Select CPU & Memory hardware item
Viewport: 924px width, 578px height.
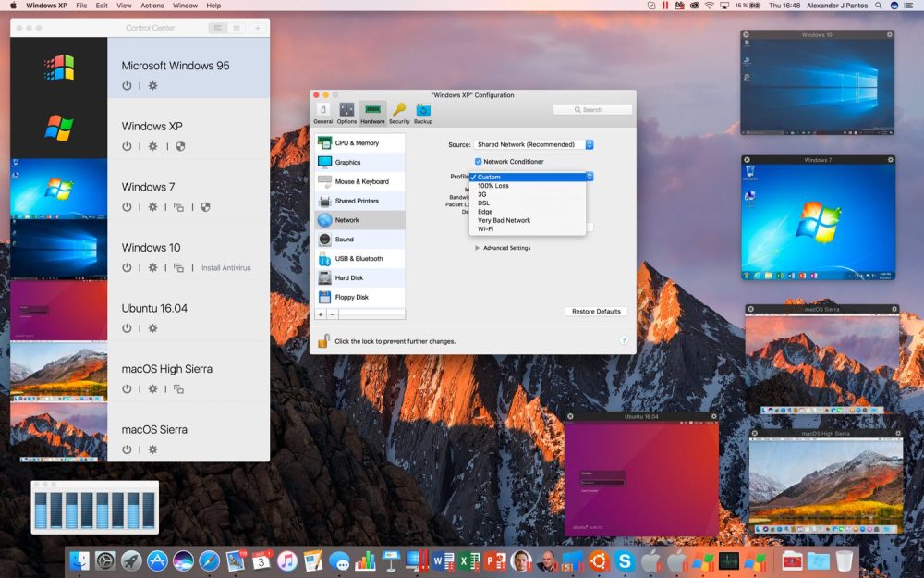coord(360,142)
